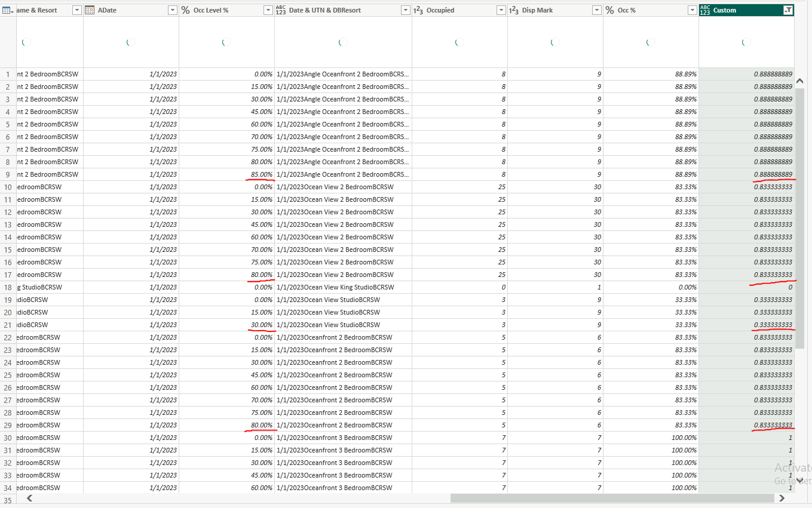Select row number 18
Viewport: 812px width, 508px height.
coord(8,287)
